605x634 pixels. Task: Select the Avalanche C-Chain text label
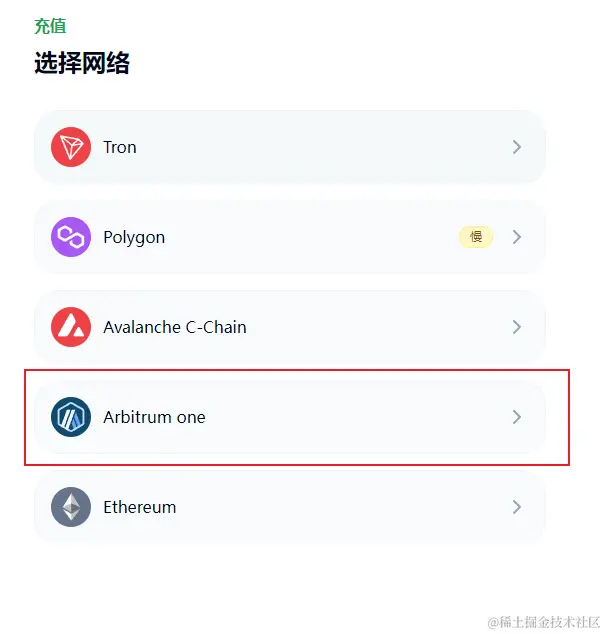[175, 327]
